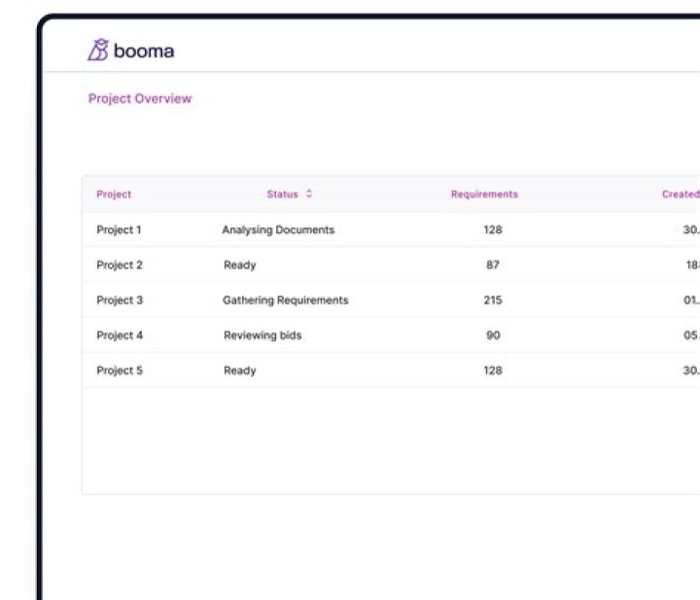
Task: Open the Project Overview page link
Action: pos(140,98)
